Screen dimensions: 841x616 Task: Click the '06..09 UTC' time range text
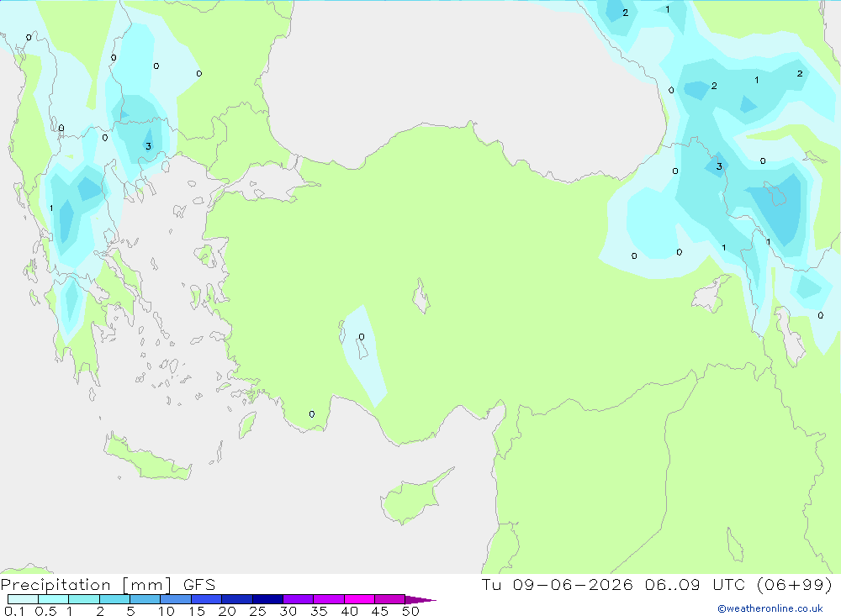point(696,584)
